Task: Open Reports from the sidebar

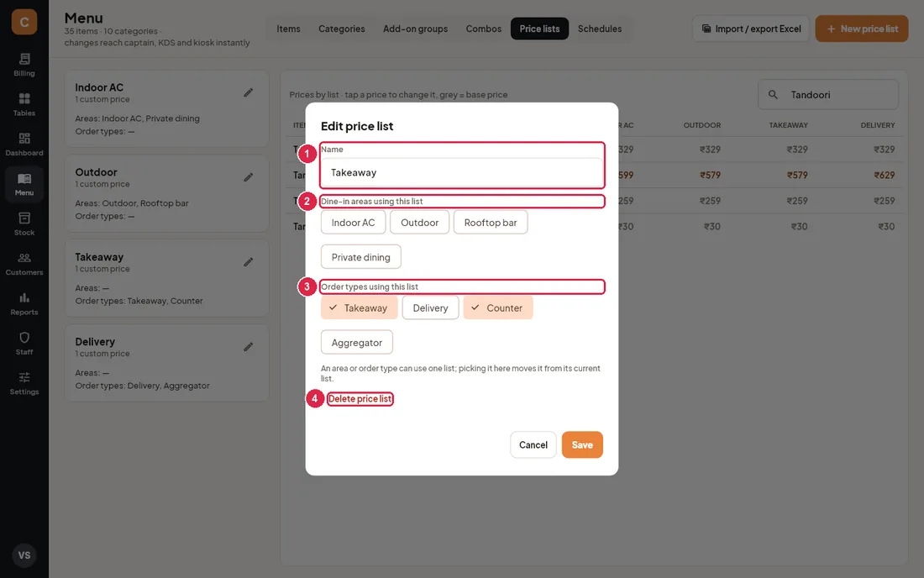Action: [x=24, y=304]
